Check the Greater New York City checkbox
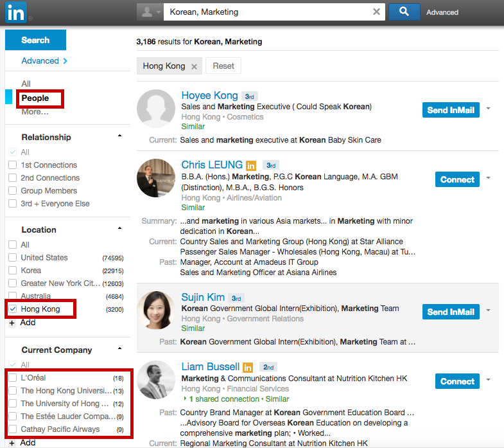504x448 pixels. pos(13,283)
